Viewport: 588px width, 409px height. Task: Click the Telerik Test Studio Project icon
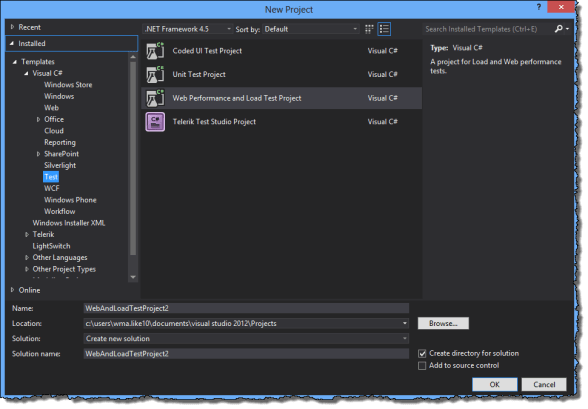tap(155, 122)
